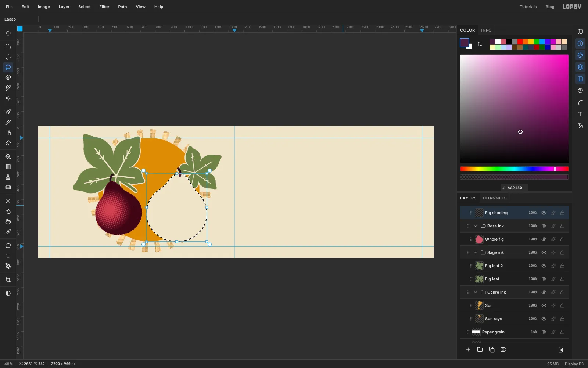This screenshot has height=368, width=588.
Task: Select the Text tool in left toolbar
Action: click(8, 256)
